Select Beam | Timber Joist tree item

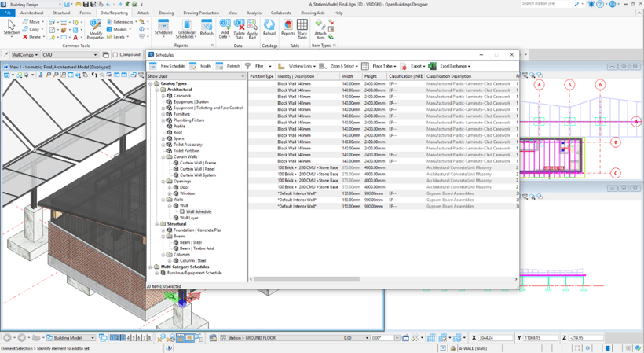pyautogui.click(x=196, y=248)
